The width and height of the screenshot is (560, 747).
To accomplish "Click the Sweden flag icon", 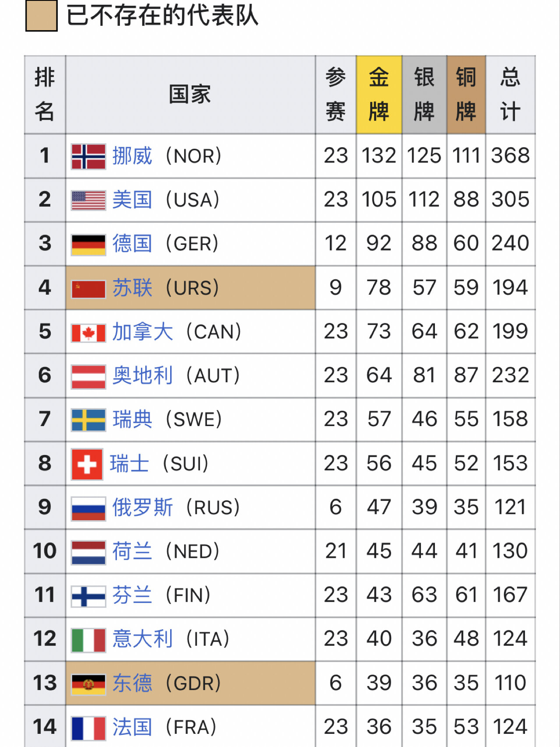I will [88, 420].
